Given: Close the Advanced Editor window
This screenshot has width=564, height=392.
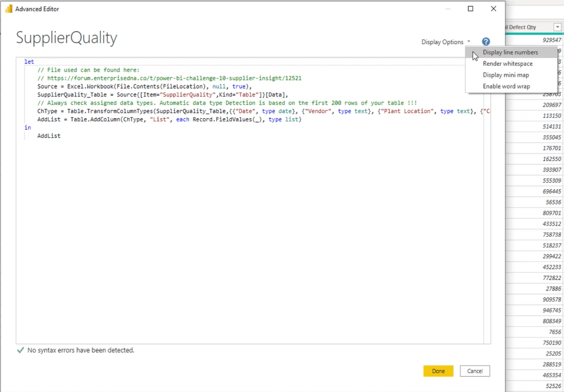Looking at the screenshot, I should [494, 9].
